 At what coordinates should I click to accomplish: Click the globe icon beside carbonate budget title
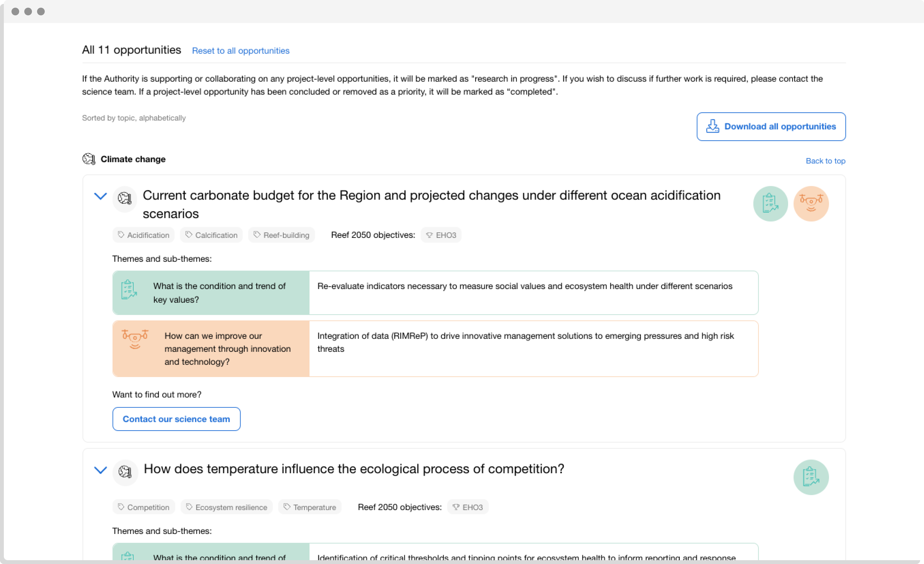click(125, 198)
